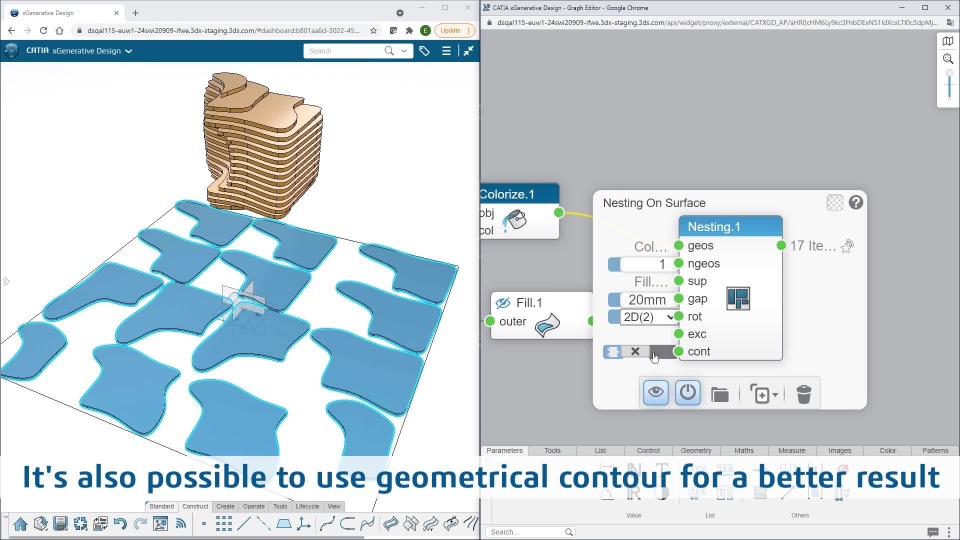Click the geos green input port
This screenshot has height=540, width=960.
(678, 246)
